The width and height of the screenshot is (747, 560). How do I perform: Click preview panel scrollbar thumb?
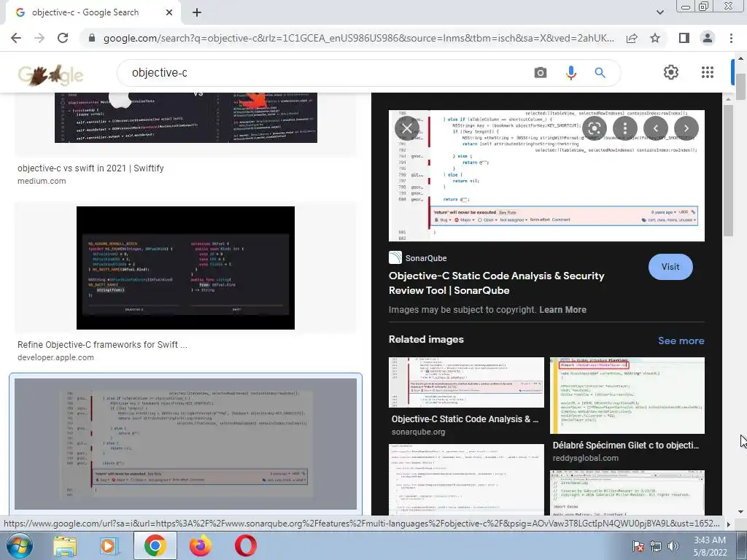pyautogui.click(x=728, y=170)
